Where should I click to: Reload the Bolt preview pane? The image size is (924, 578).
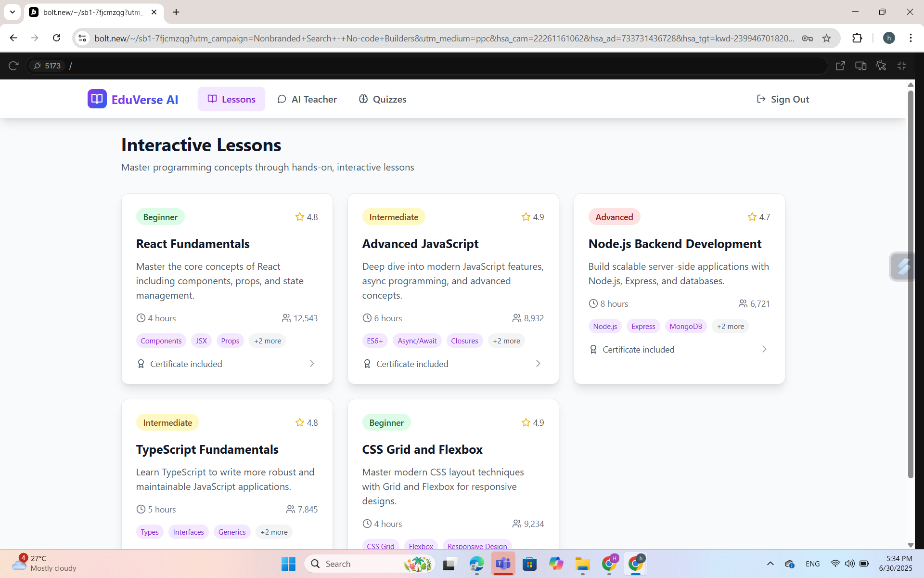click(13, 66)
